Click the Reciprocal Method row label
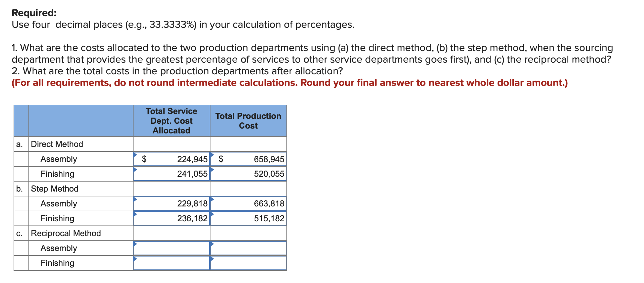 pos(65,233)
